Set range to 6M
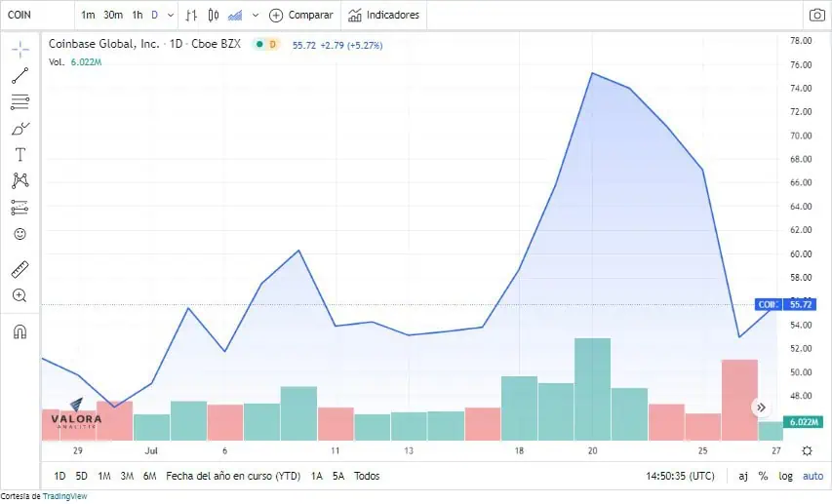The width and height of the screenshot is (832, 504). click(x=149, y=476)
